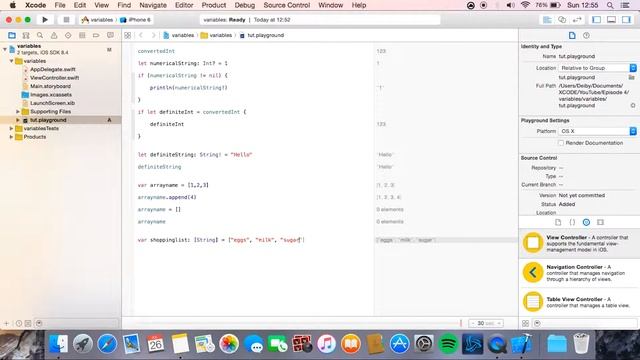Expand the Products group
Viewport: 640px width, 360px height.
[11, 137]
